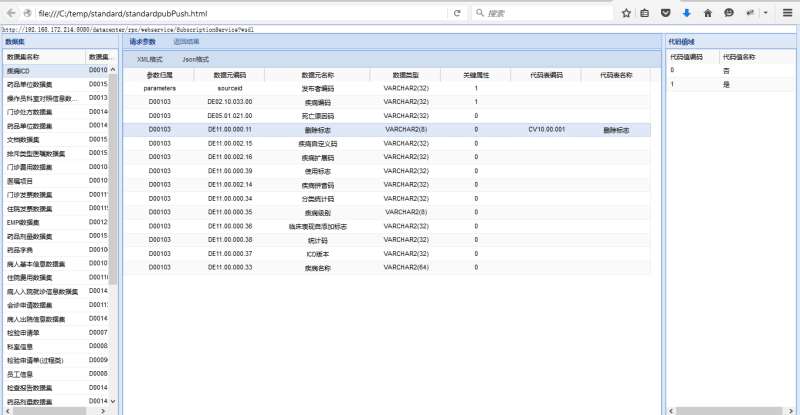Open the downloads arrow icon

click(x=687, y=14)
